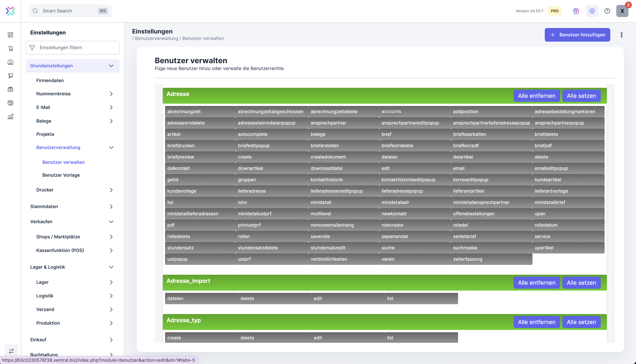Open the warehouse icon in left rail

tap(10, 62)
